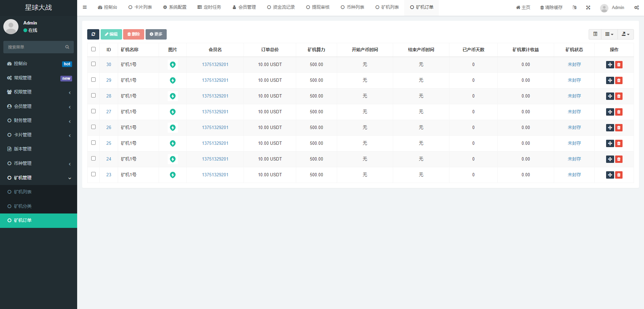This screenshot has height=309, width=644.
Task: Check the select-all checkbox in table header
Action: pos(93,49)
